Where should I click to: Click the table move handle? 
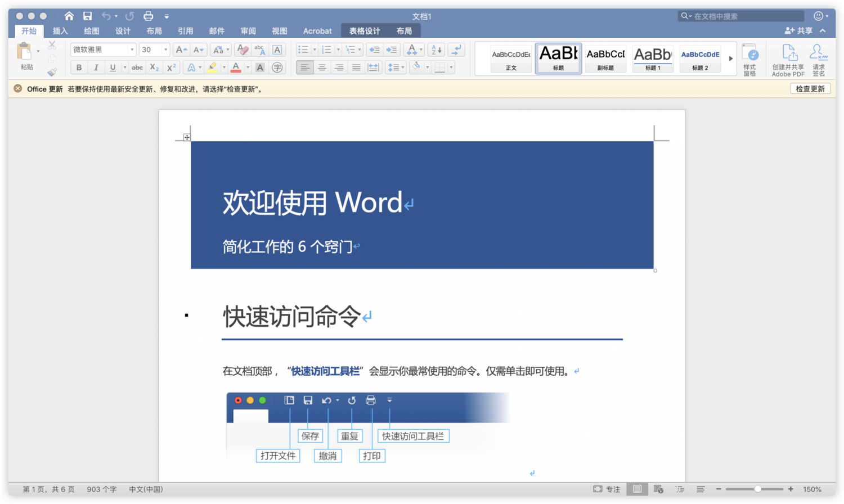coord(187,137)
